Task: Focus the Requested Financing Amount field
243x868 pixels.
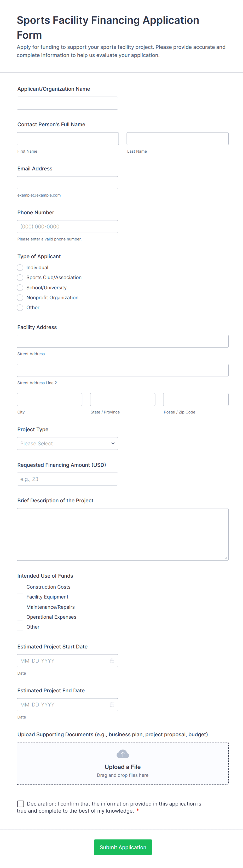Action: [67, 479]
